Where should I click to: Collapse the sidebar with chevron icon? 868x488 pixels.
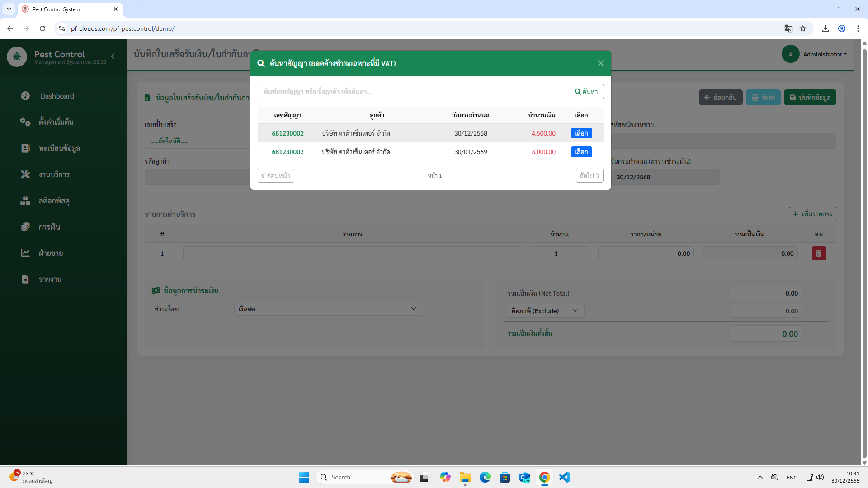(x=113, y=56)
